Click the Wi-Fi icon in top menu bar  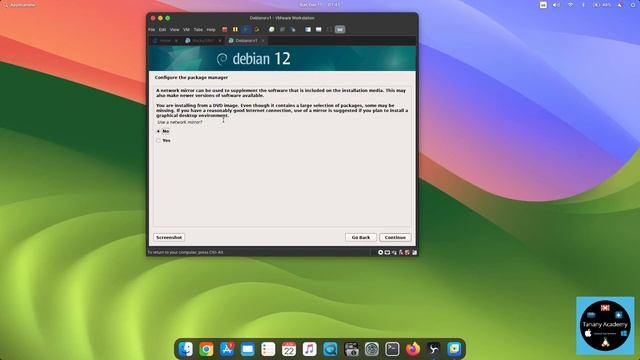click(x=571, y=5)
